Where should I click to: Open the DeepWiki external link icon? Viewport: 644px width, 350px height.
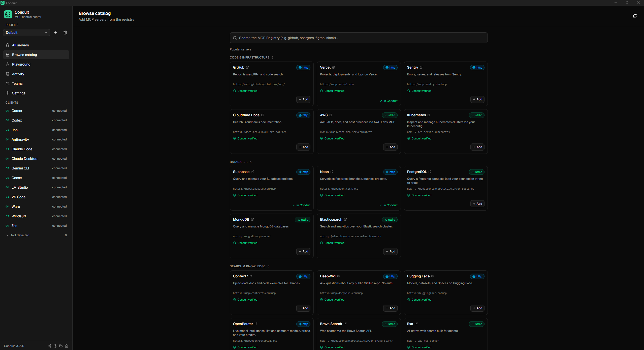point(339,276)
